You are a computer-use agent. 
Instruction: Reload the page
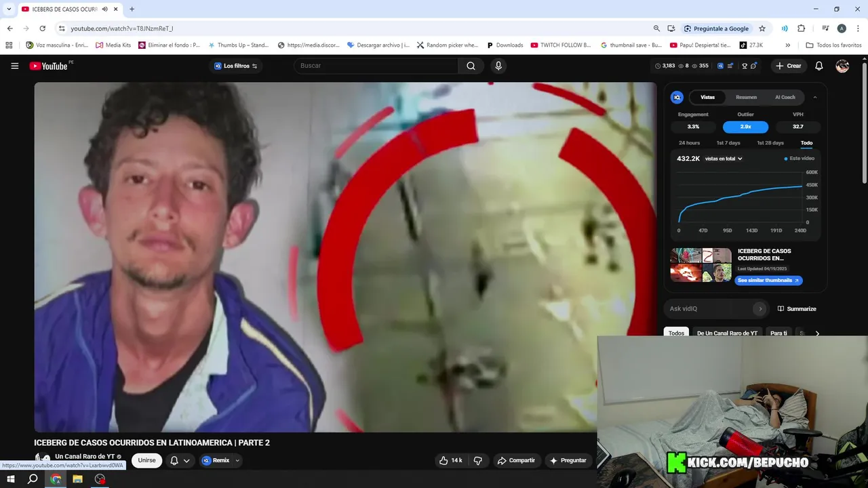coord(42,28)
